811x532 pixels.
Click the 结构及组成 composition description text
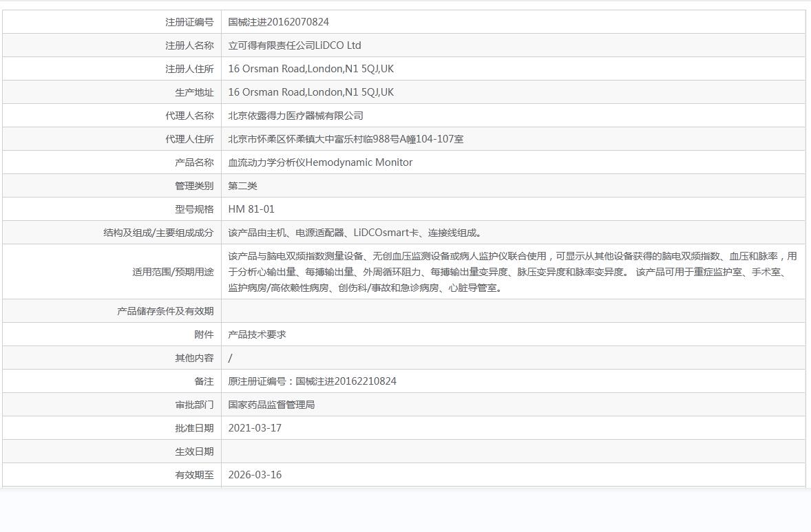pos(356,233)
